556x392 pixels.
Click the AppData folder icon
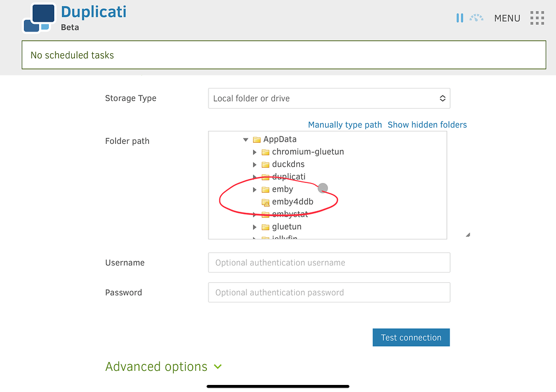click(256, 139)
